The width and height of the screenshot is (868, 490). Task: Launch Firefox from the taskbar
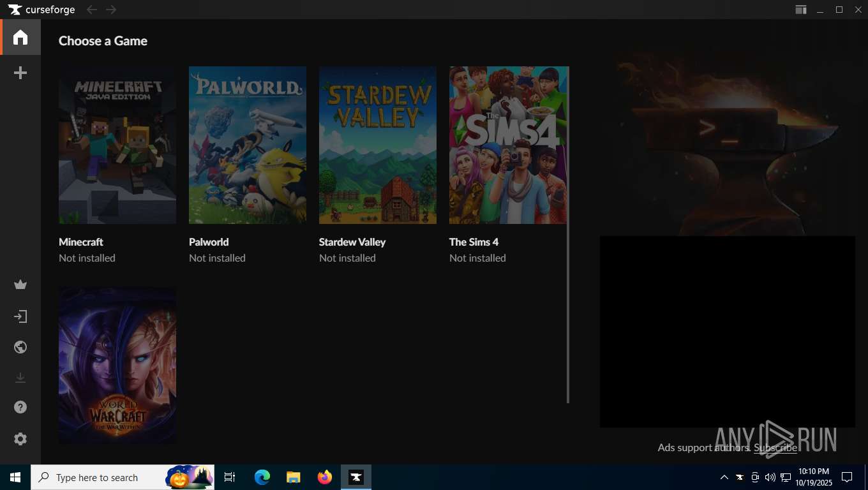(x=325, y=477)
